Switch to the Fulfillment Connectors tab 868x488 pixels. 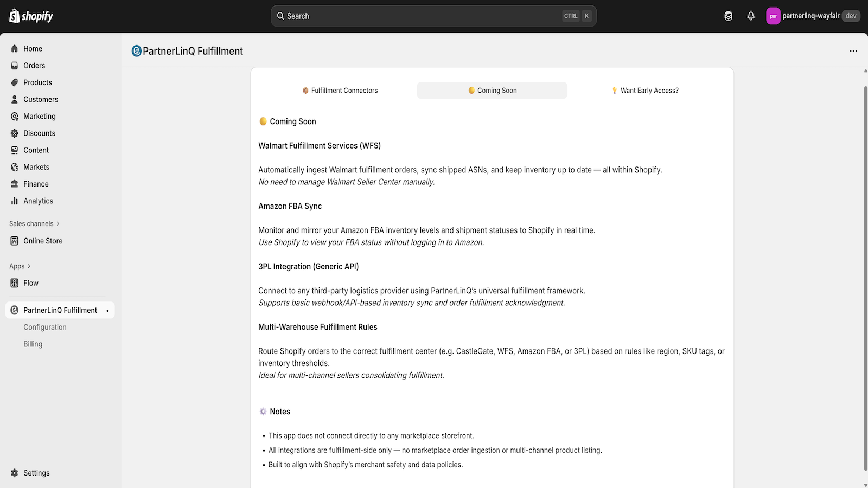(x=340, y=90)
